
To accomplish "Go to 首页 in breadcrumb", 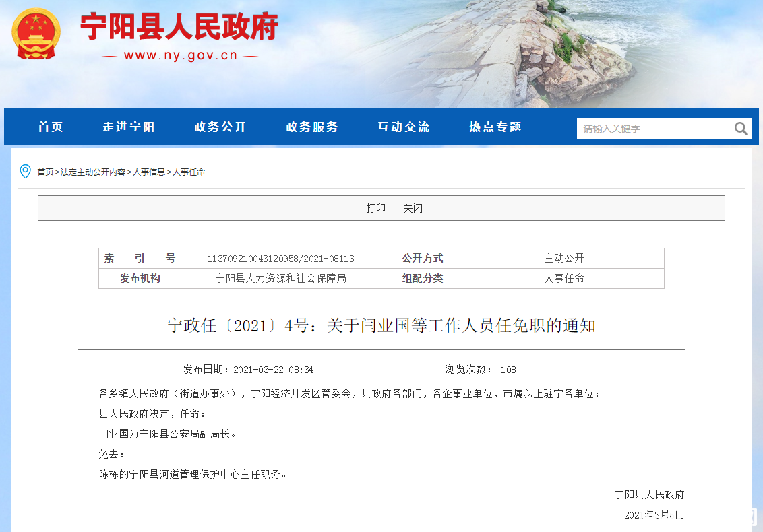I will [45, 172].
